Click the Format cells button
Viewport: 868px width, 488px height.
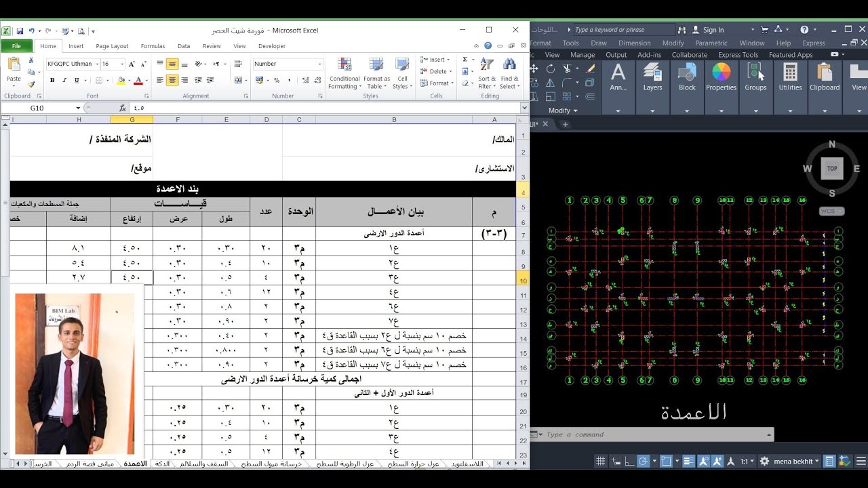[x=436, y=83]
